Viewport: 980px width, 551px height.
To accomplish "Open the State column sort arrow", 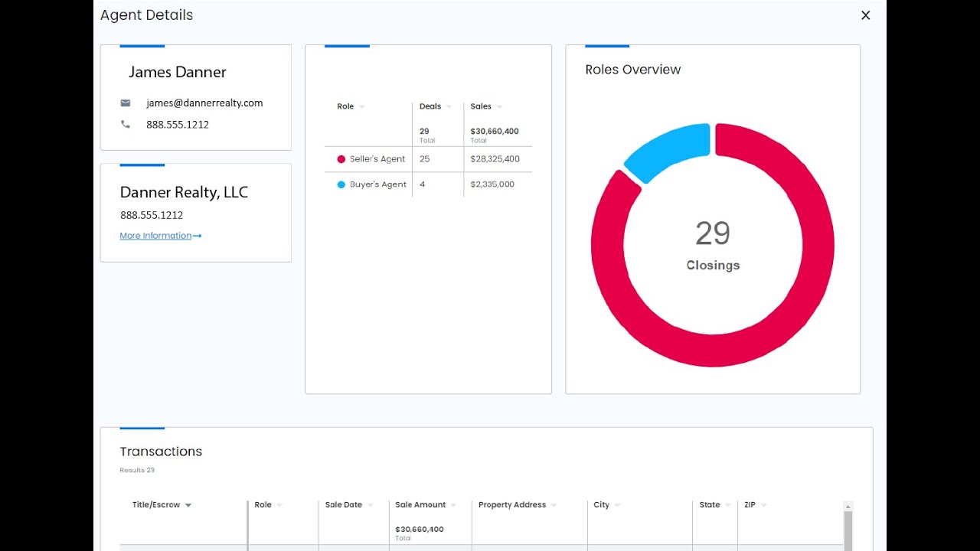I will pyautogui.click(x=728, y=505).
